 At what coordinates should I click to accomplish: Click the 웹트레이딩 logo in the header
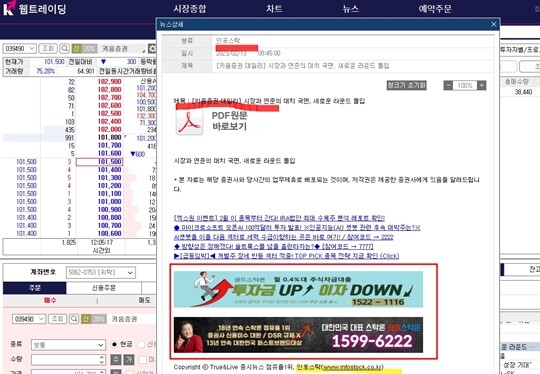point(34,8)
